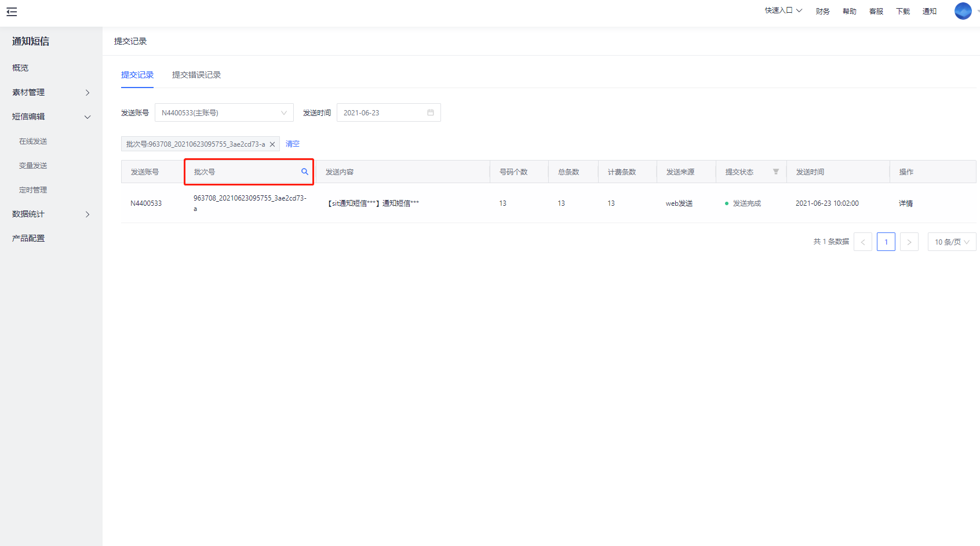980x546 pixels.
Task: Click the N4400533 account cell in table
Action: (146, 203)
